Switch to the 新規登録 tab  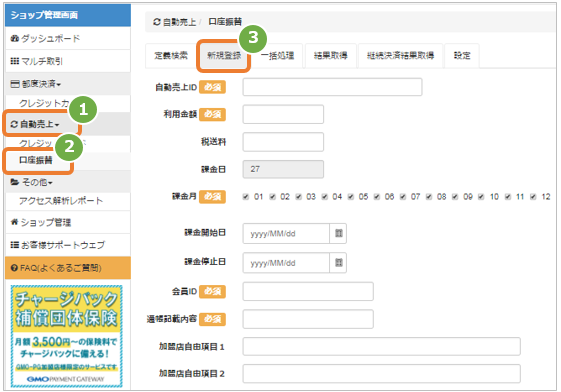[224, 55]
